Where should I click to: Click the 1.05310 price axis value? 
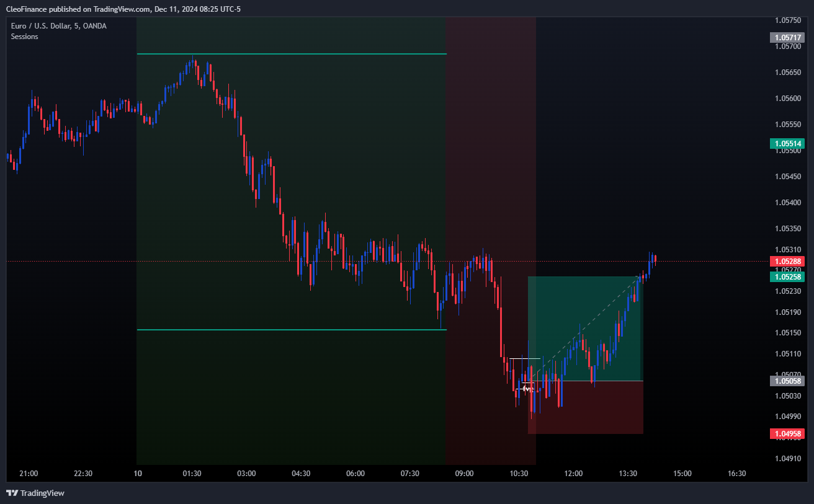(788, 250)
